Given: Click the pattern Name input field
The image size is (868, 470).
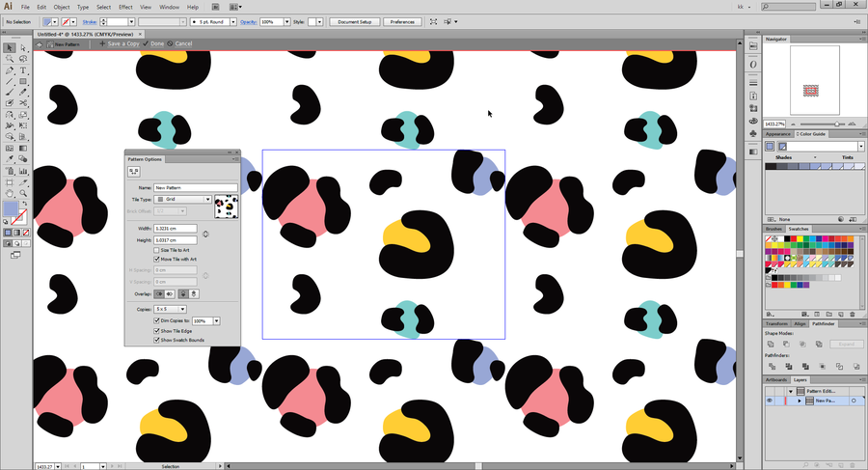Looking at the screenshot, I should point(195,187).
